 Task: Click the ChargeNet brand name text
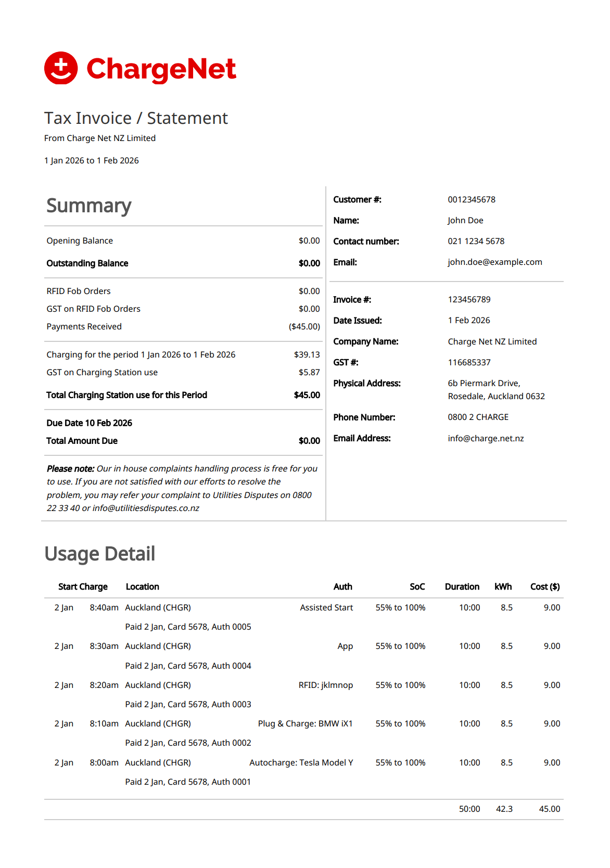(x=161, y=69)
